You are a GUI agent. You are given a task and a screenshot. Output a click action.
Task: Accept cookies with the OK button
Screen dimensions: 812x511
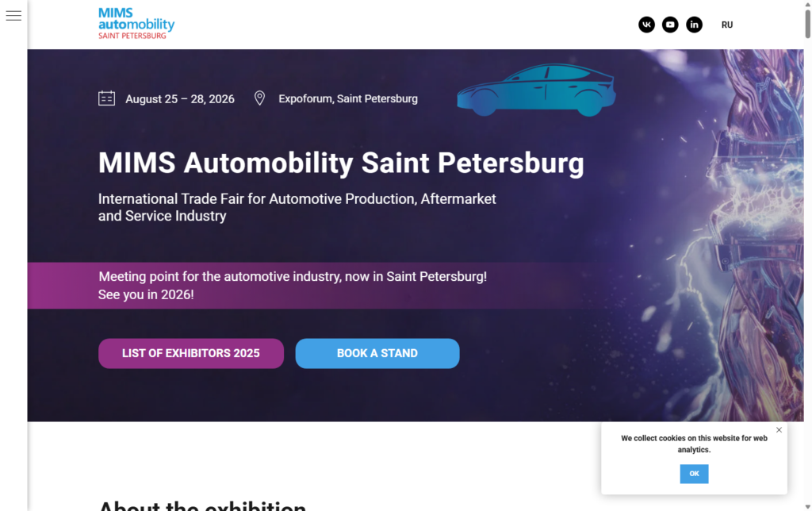click(694, 474)
